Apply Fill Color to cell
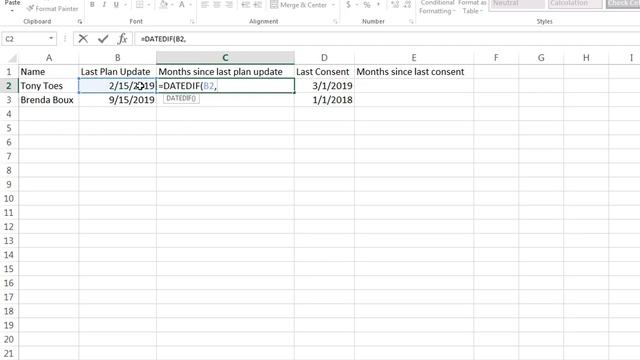This screenshot has width=640, height=360. [x=164, y=4]
